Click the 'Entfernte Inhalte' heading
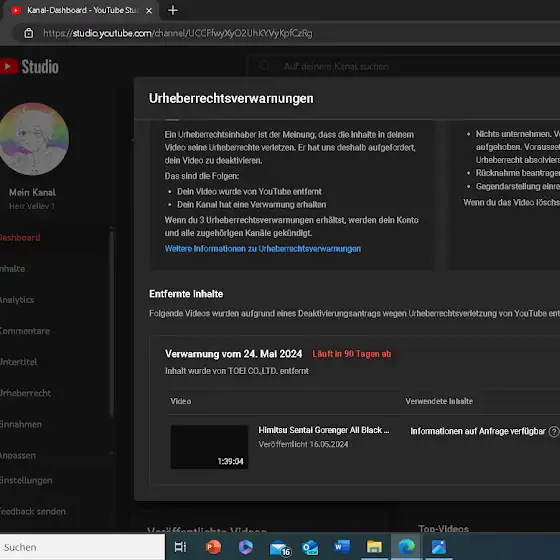560x560 pixels. click(x=186, y=294)
